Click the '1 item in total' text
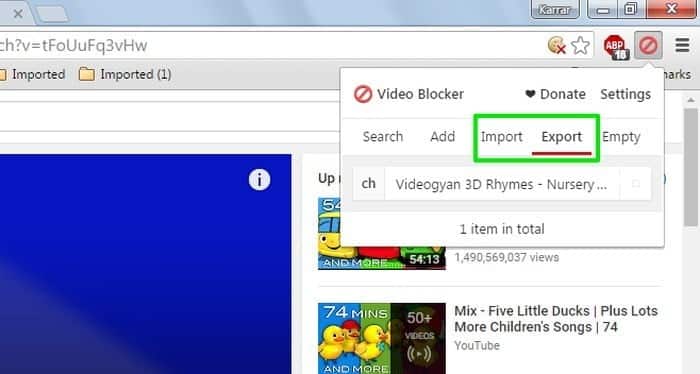700x374 pixels. tap(502, 229)
